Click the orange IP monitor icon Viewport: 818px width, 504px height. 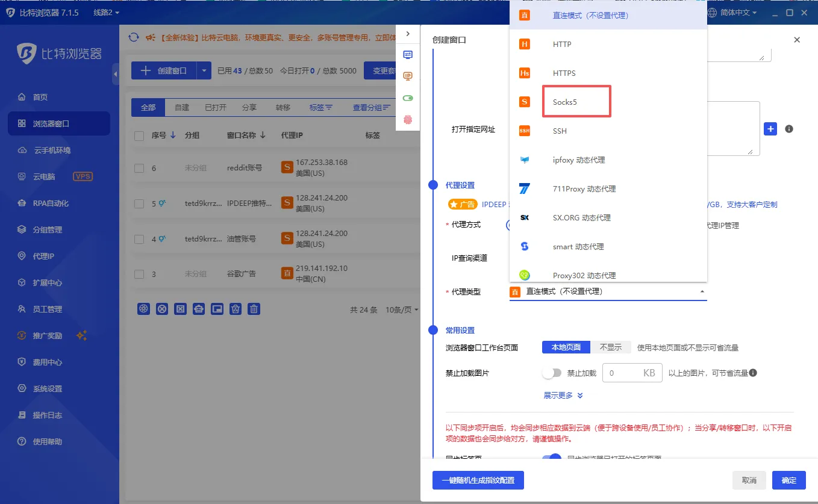point(408,76)
